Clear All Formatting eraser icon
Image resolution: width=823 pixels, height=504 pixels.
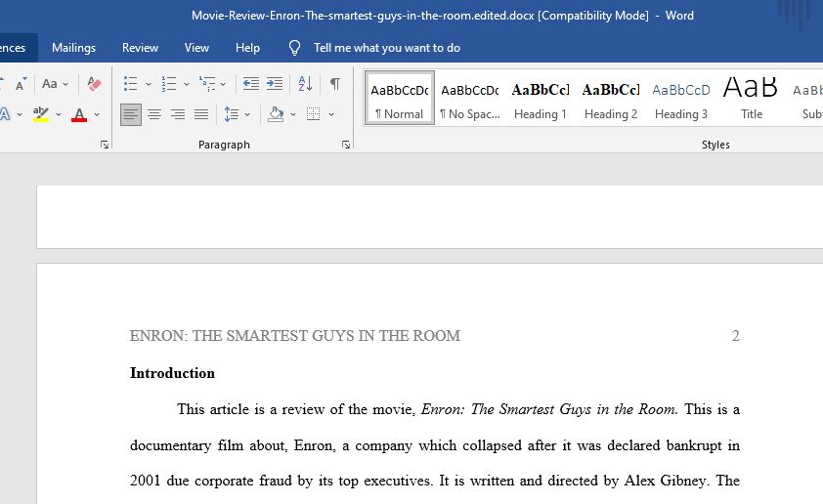pos(95,83)
